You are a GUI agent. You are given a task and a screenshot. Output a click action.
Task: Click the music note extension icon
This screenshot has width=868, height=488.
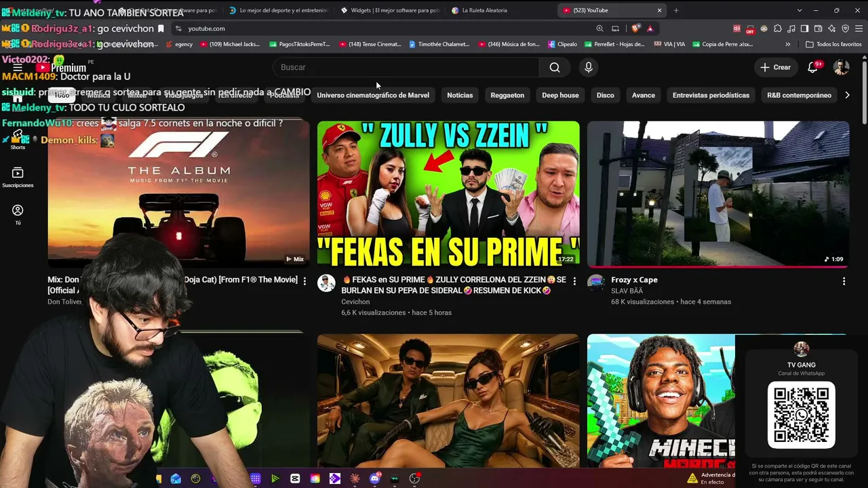click(x=791, y=28)
